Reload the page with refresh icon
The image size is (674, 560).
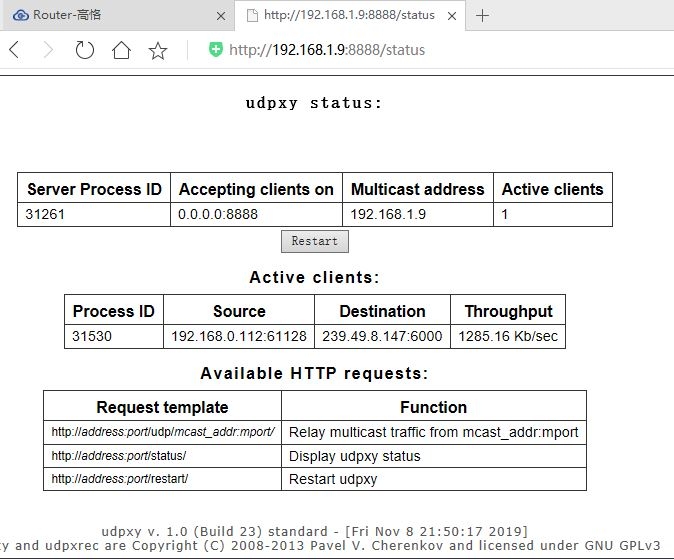[84, 50]
